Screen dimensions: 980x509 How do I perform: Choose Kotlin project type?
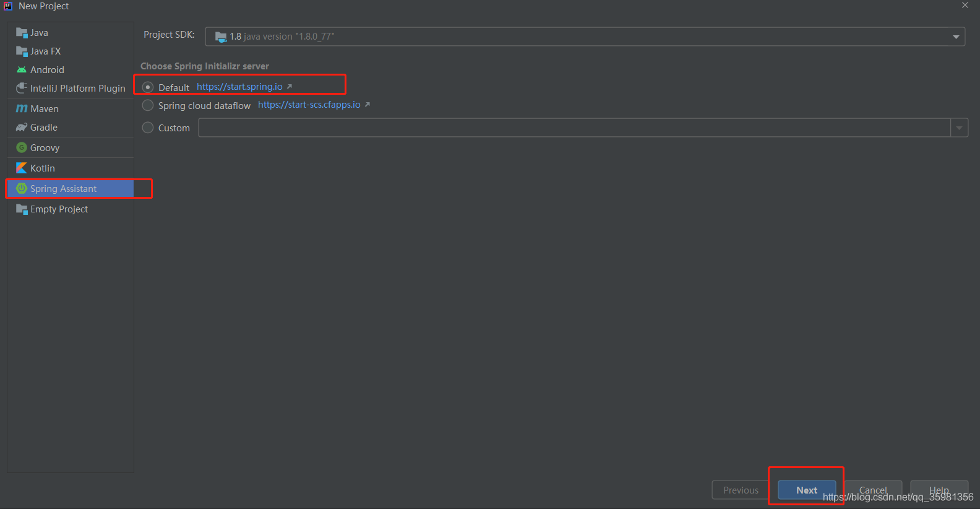pyautogui.click(x=71, y=168)
